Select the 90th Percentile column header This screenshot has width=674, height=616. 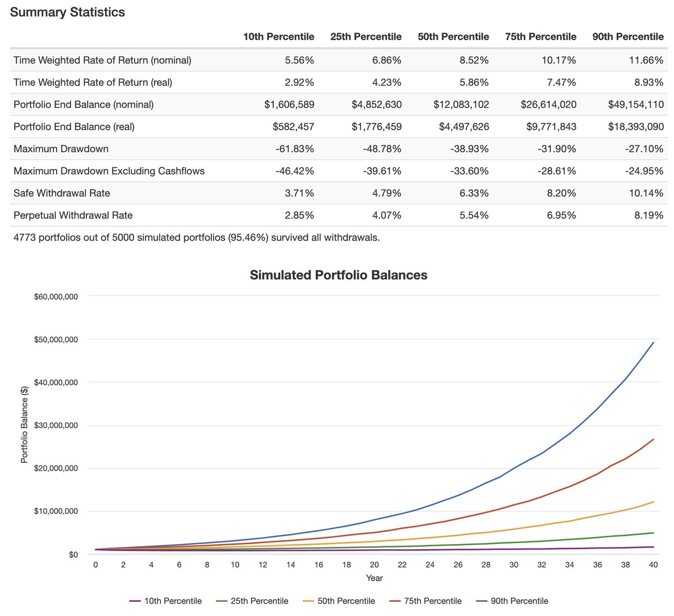[x=628, y=36]
